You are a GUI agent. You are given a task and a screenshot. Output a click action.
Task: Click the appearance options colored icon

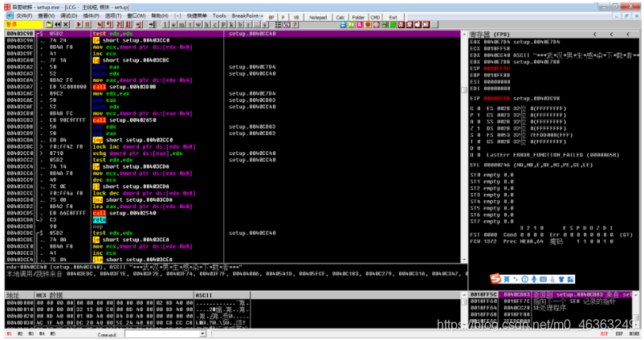(x=287, y=25)
